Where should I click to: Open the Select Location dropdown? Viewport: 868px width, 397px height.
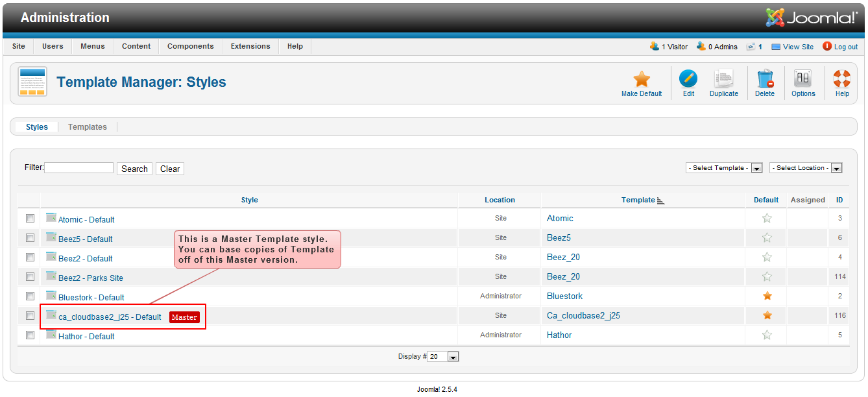click(806, 168)
